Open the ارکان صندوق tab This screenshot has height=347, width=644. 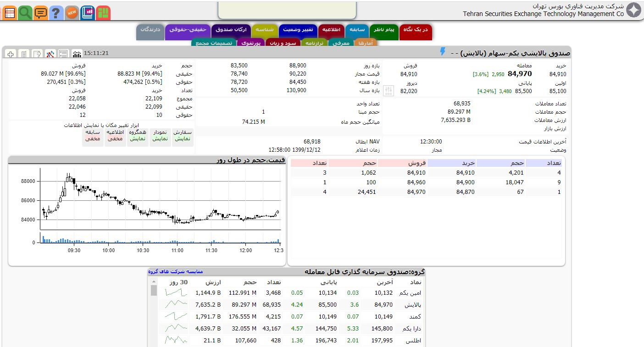tap(231, 32)
